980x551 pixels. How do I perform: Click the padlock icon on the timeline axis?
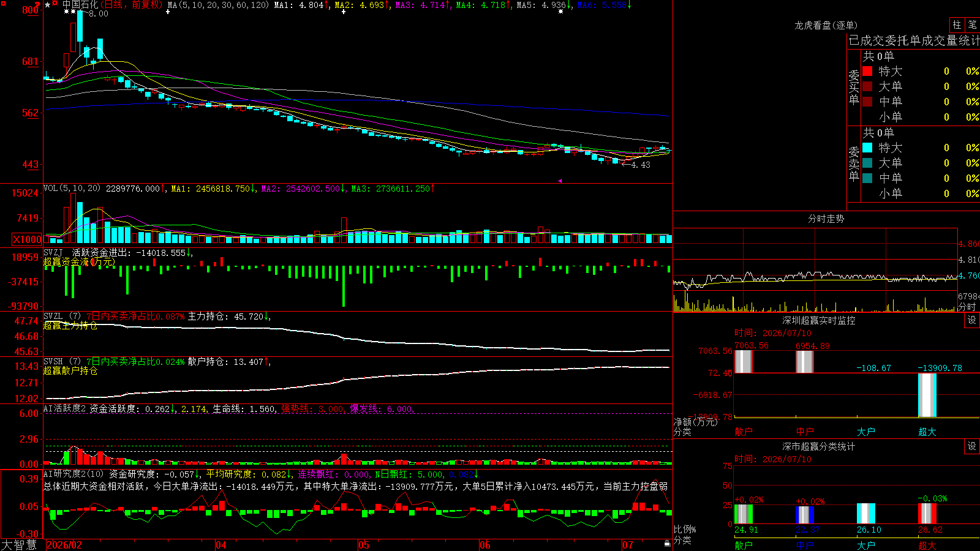pos(667,544)
